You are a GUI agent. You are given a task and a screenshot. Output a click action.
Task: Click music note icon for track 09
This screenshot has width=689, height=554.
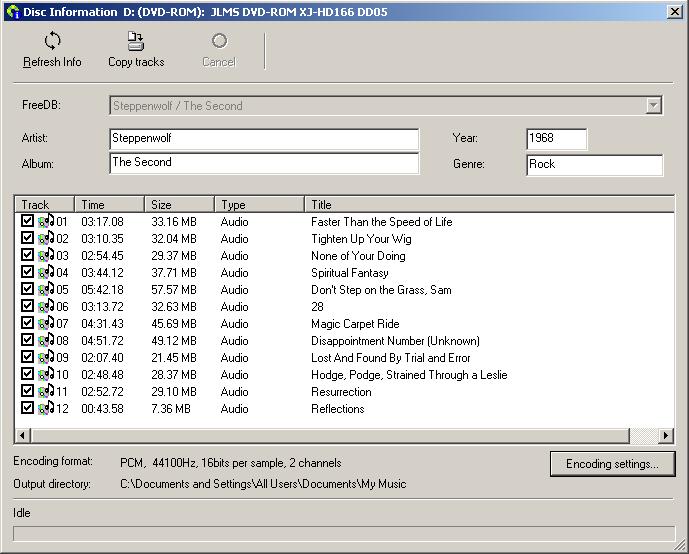46,357
